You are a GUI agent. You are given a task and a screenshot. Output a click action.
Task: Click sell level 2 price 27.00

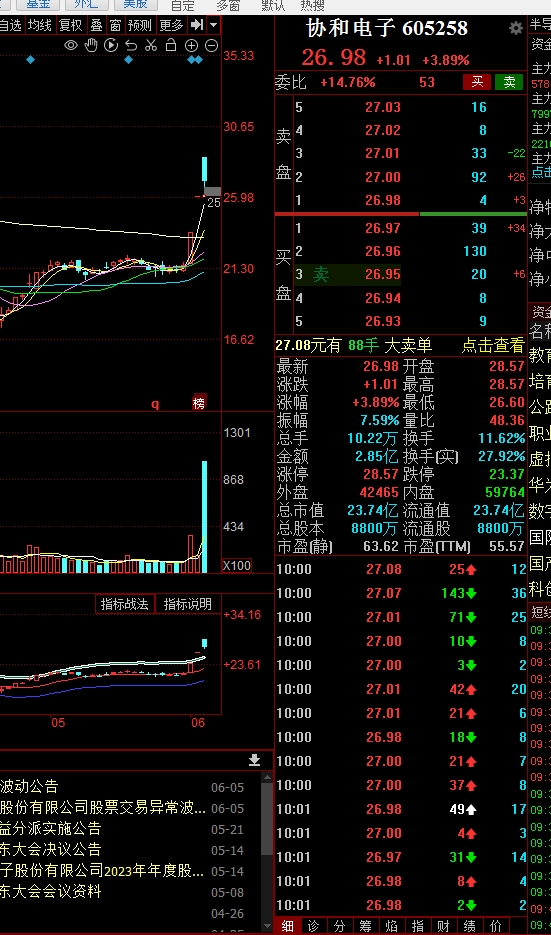click(383, 177)
